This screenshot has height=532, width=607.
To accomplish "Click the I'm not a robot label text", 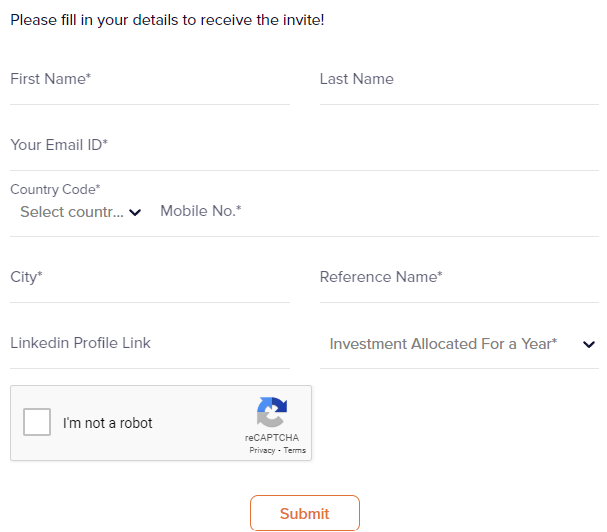I will point(108,423).
